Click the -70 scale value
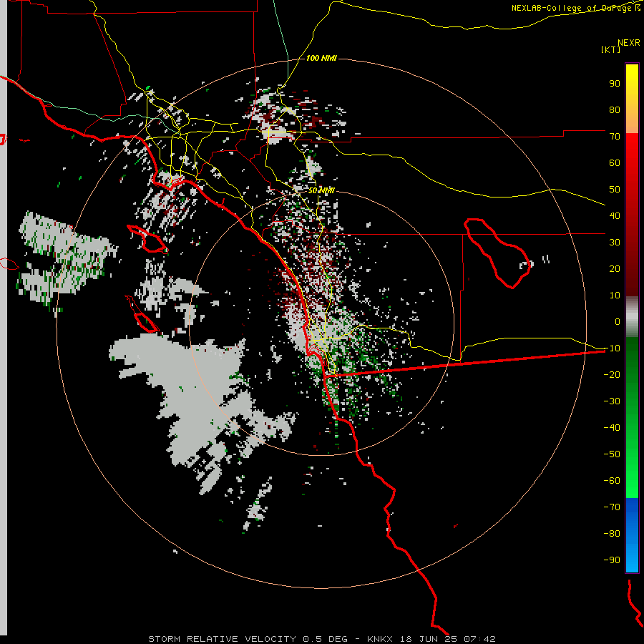Viewport: 644px width, 644px height. [x=612, y=507]
